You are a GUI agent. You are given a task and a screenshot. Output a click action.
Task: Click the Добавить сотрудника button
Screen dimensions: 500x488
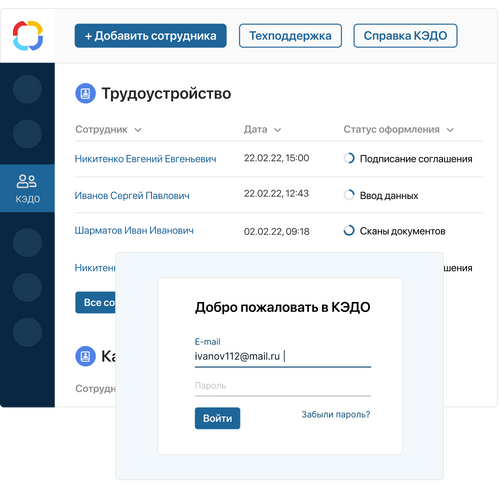point(151,36)
